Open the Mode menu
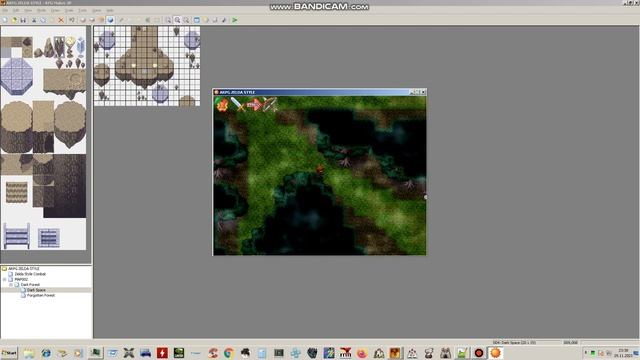 click(41, 10)
